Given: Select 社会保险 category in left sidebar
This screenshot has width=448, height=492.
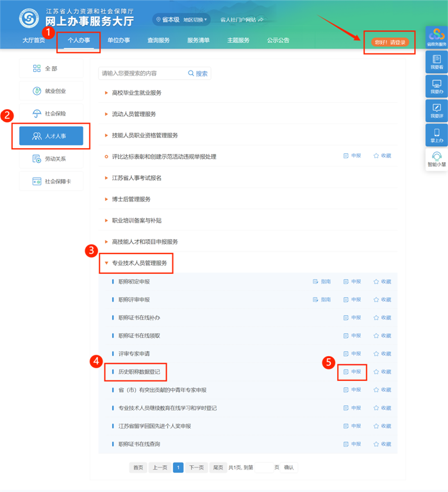Looking at the screenshot, I should [51, 114].
